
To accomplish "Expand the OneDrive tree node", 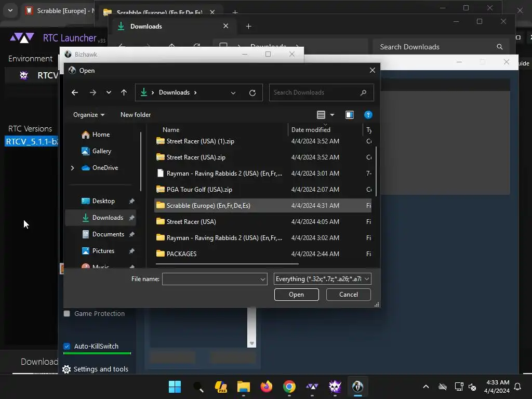I will [72, 168].
